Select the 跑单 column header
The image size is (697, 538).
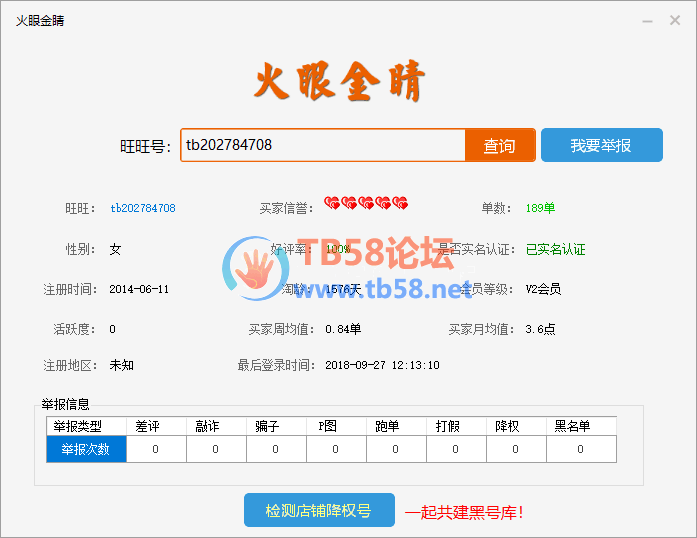click(x=387, y=426)
